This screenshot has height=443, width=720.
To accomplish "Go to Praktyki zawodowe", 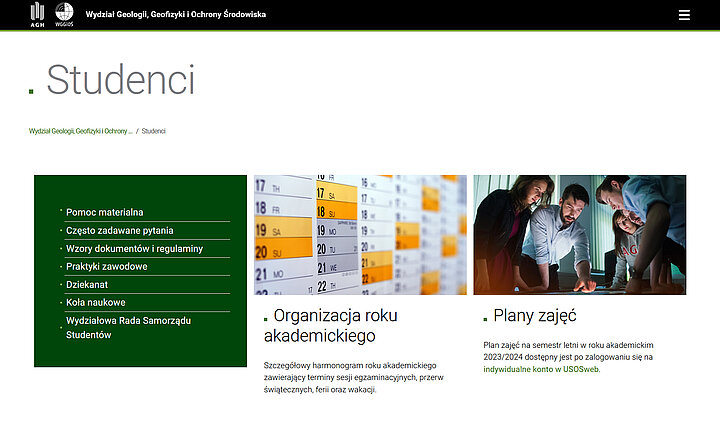I will [107, 266].
